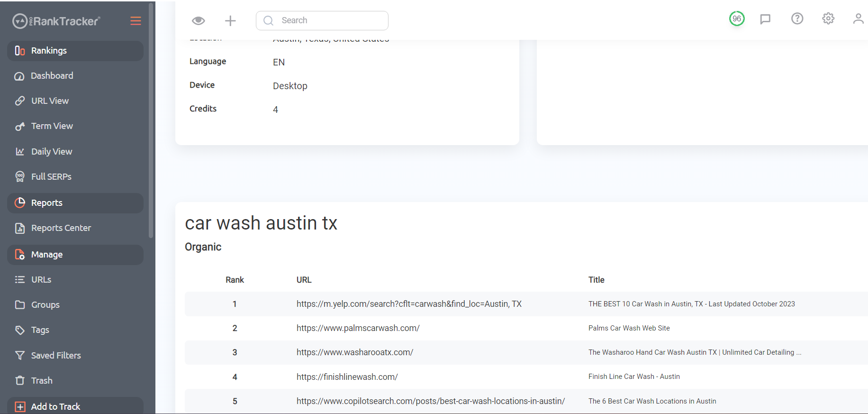Viewport: 868px width, 414px height.
Task: Click the Groups folder icon
Action: [20, 305]
